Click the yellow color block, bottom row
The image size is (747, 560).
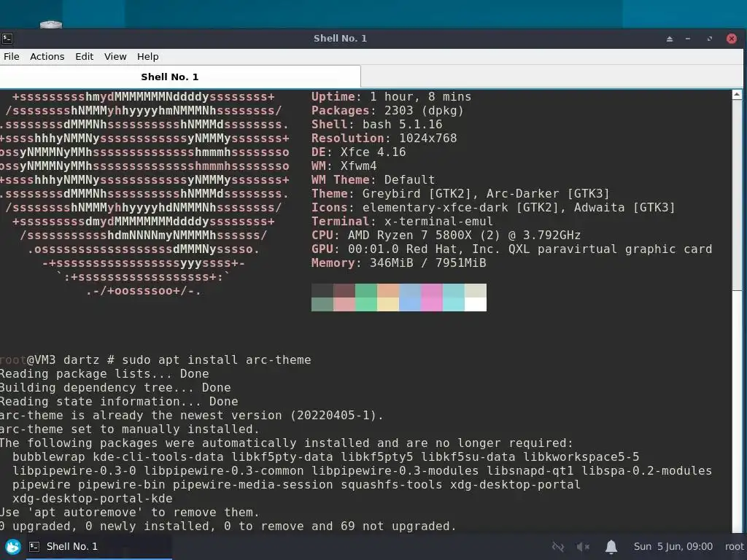pos(388,304)
